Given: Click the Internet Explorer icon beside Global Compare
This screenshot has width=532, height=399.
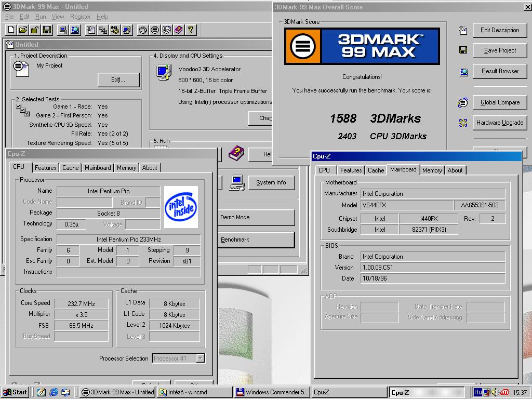Looking at the screenshot, I should click(463, 102).
